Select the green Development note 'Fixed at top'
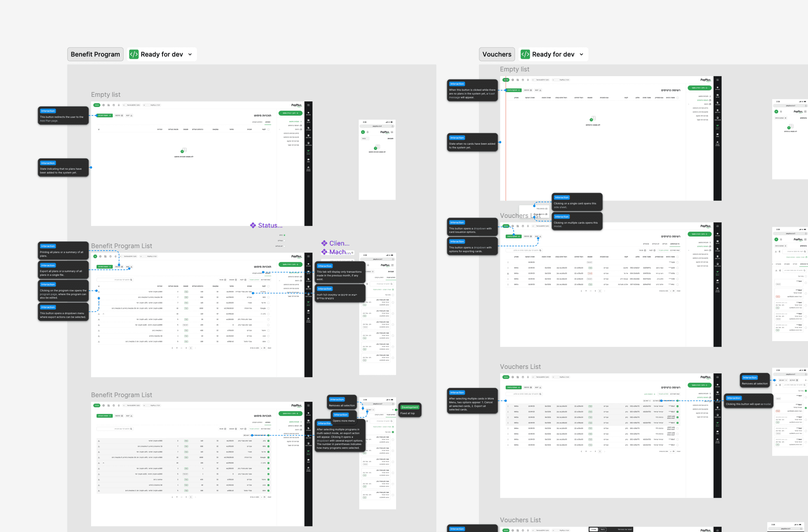 [x=410, y=410]
